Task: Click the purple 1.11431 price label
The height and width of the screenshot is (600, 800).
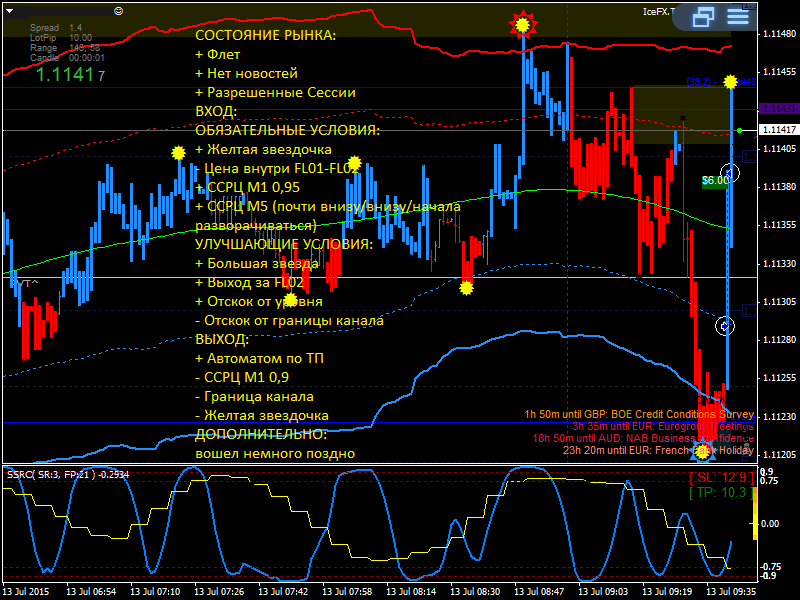Action: 779,109
